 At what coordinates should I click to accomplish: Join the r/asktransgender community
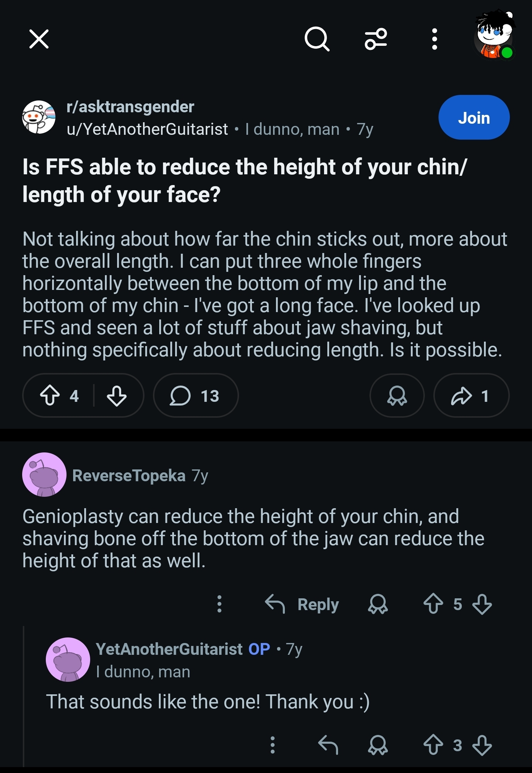coord(474,117)
